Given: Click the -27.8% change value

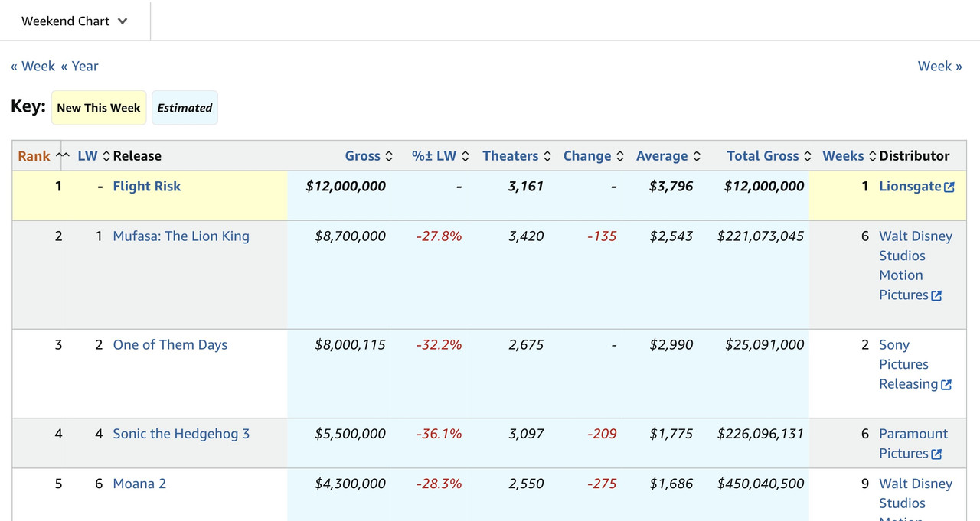Looking at the screenshot, I should click(439, 236).
